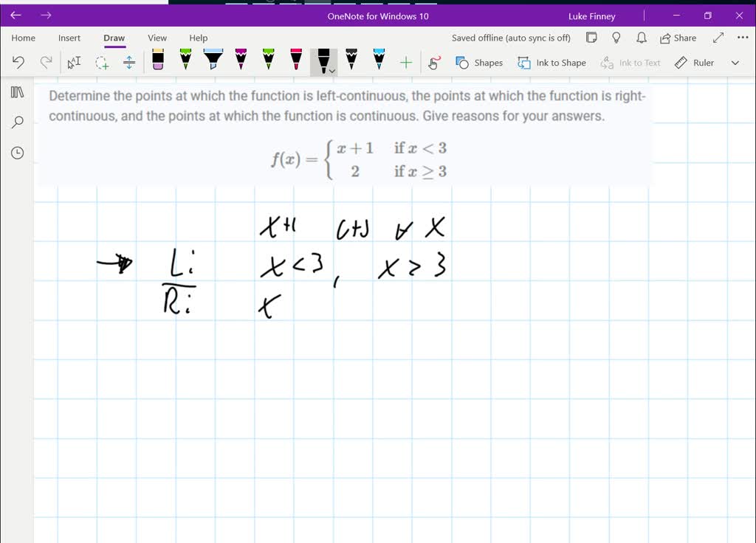The height and width of the screenshot is (543, 756).
Task: Enable Draw with Touch mode
Action: tap(433, 63)
